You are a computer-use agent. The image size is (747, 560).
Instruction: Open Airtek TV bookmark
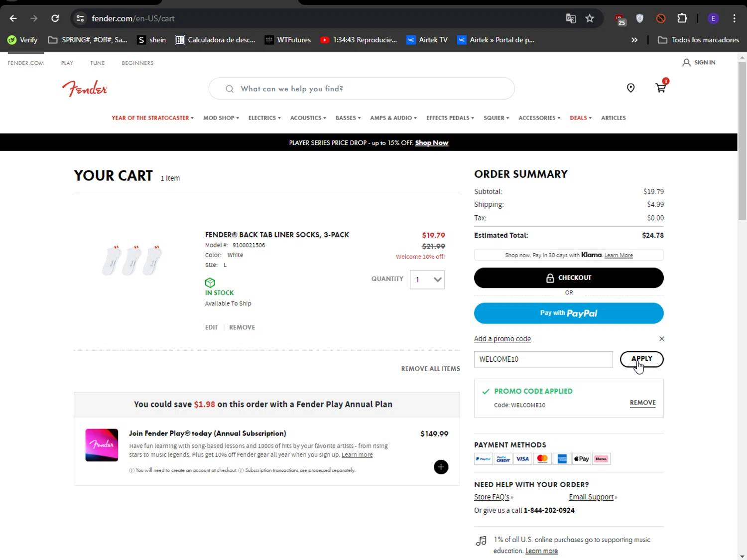click(x=427, y=40)
